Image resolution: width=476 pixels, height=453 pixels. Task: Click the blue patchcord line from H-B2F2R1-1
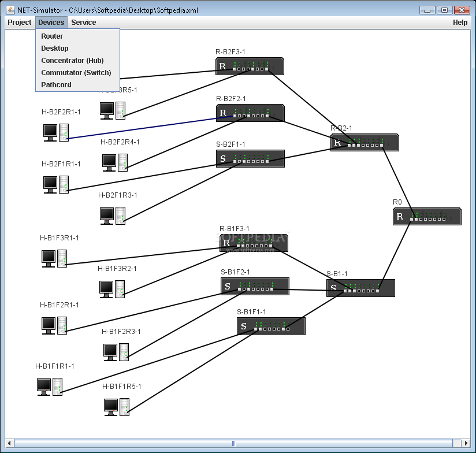pos(151,128)
